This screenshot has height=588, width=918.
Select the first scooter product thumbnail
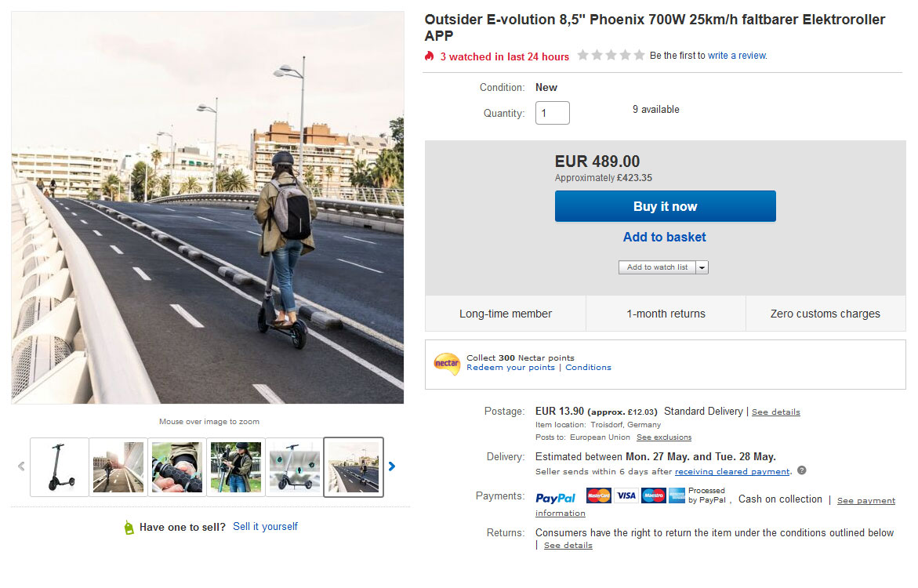pyautogui.click(x=60, y=467)
